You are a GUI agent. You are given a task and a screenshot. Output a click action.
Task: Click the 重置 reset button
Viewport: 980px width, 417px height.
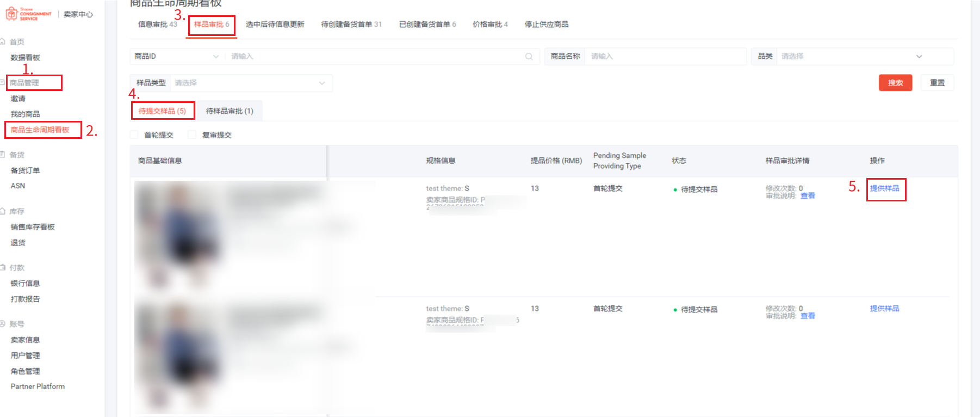[937, 83]
